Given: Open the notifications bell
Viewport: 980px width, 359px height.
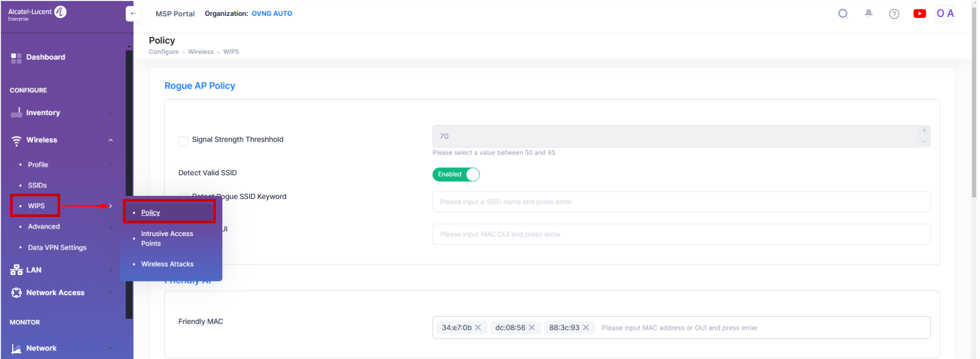Looking at the screenshot, I should click(x=868, y=14).
